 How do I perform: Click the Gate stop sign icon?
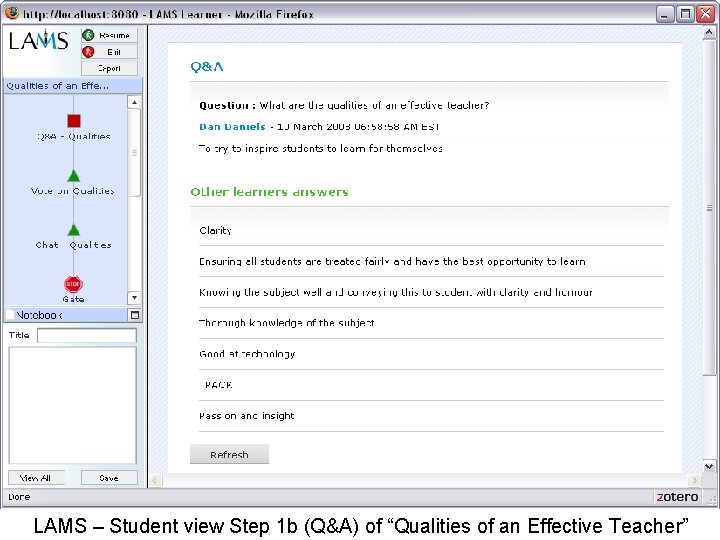pos(73,284)
